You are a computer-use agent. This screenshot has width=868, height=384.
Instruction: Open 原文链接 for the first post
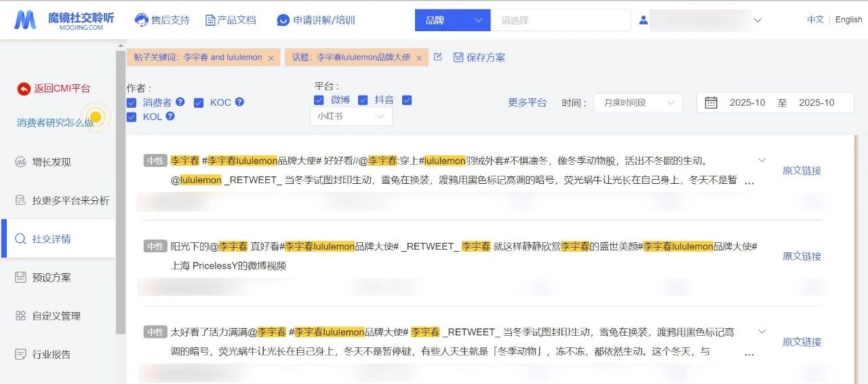pos(802,170)
